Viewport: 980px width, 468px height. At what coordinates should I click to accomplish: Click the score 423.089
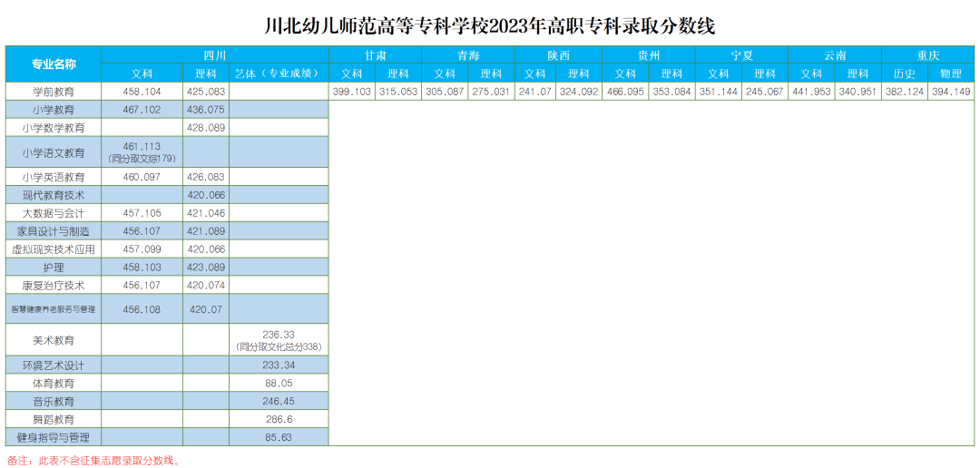click(206, 268)
